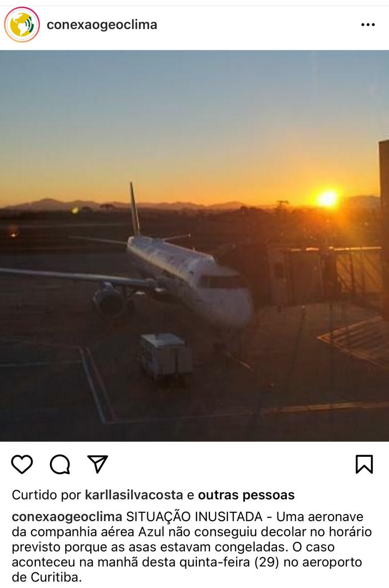Tap the airplane photo to view it
This screenshot has width=389, height=588.
tap(194, 246)
